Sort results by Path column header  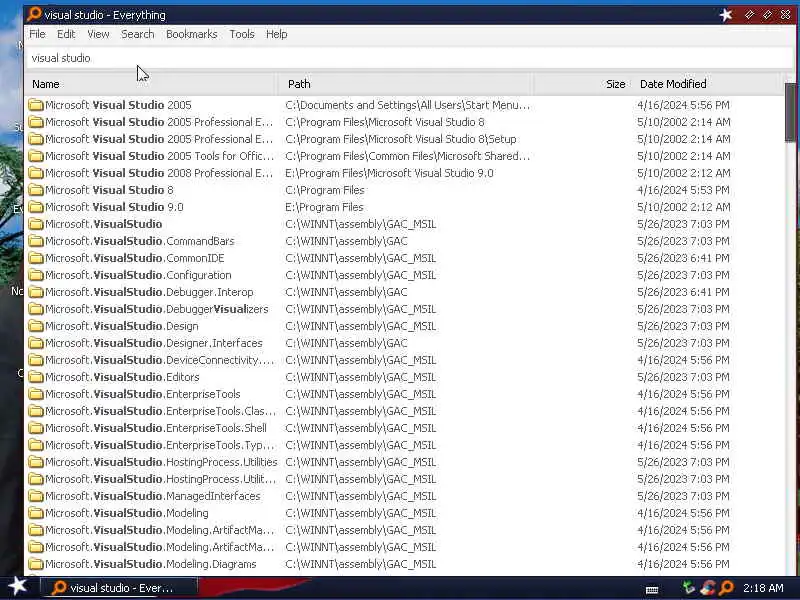(x=406, y=84)
